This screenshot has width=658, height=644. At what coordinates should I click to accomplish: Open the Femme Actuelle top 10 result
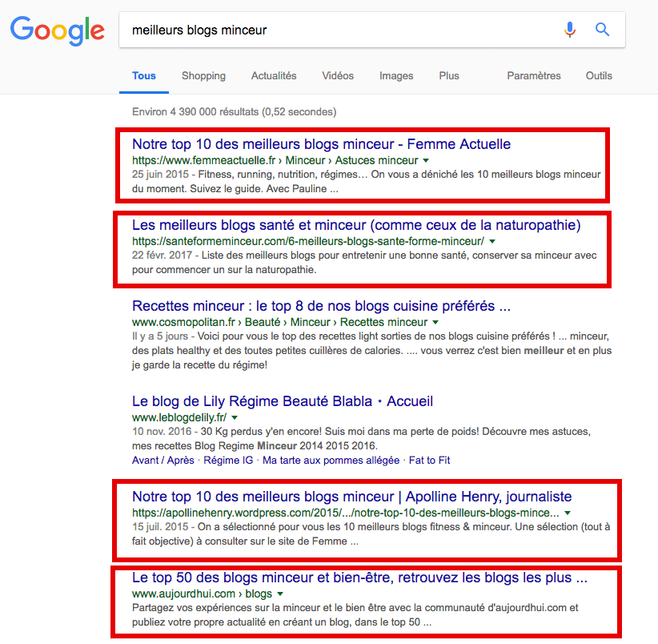pyautogui.click(x=322, y=144)
